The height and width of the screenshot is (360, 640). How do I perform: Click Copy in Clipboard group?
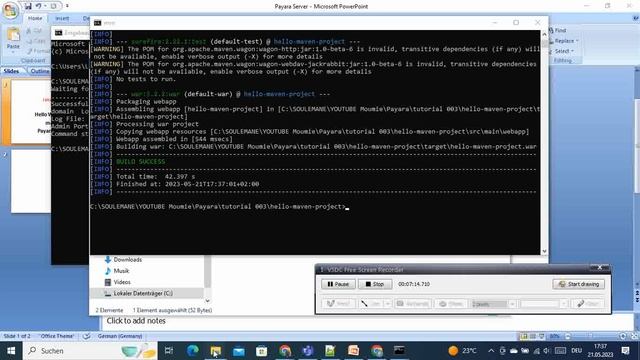(36, 41)
